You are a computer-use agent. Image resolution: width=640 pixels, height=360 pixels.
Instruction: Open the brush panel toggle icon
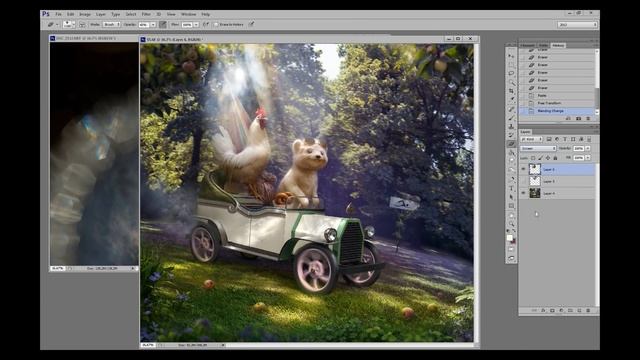pos(82,24)
